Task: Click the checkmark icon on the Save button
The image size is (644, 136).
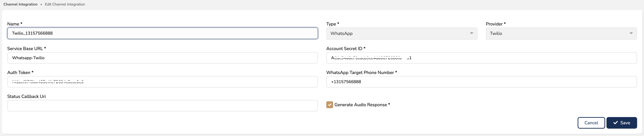Action: tap(615, 123)
